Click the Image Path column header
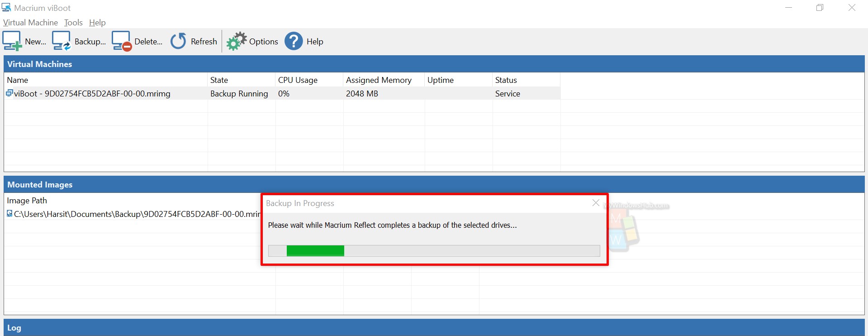The image size is (868, 336). point(27,200)
